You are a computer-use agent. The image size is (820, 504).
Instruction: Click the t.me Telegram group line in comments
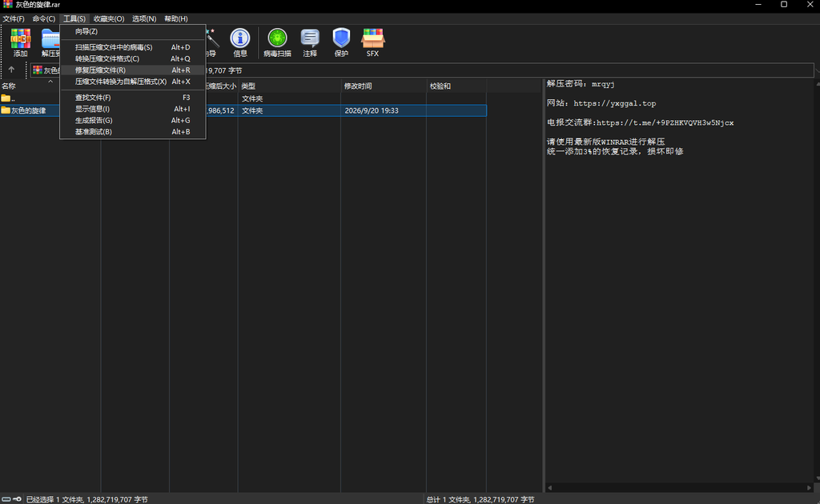[640, 122]
